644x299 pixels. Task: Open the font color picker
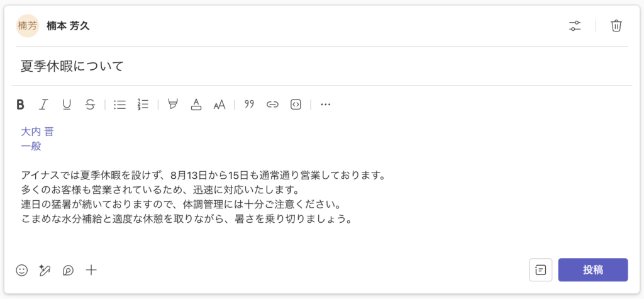(x=196, y=104)
